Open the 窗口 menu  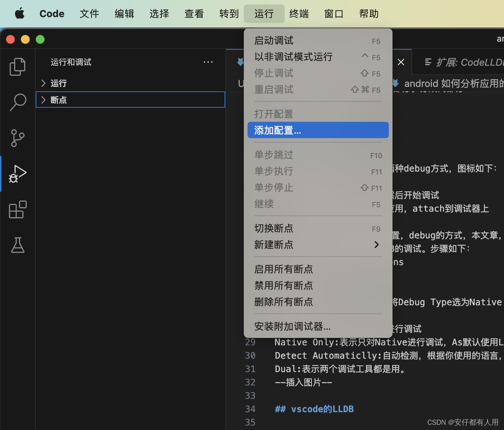coord(334,14)
